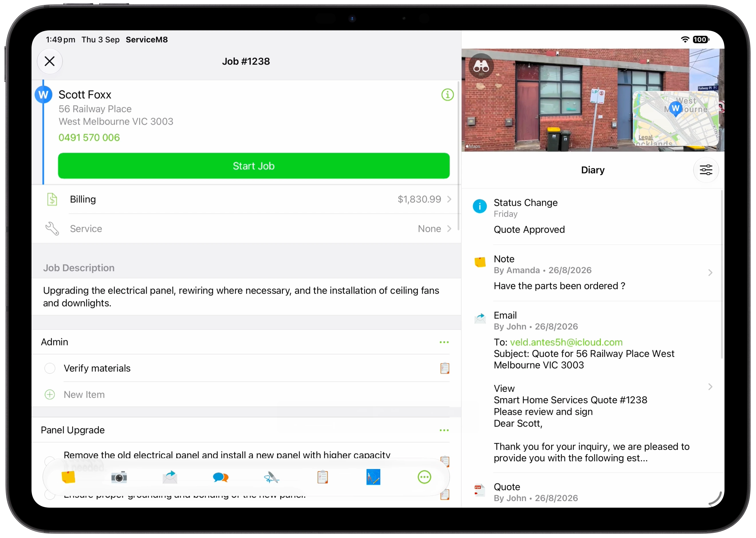
Task: Expand Billing row showing $1,830.99
Action: pos(246,199)
